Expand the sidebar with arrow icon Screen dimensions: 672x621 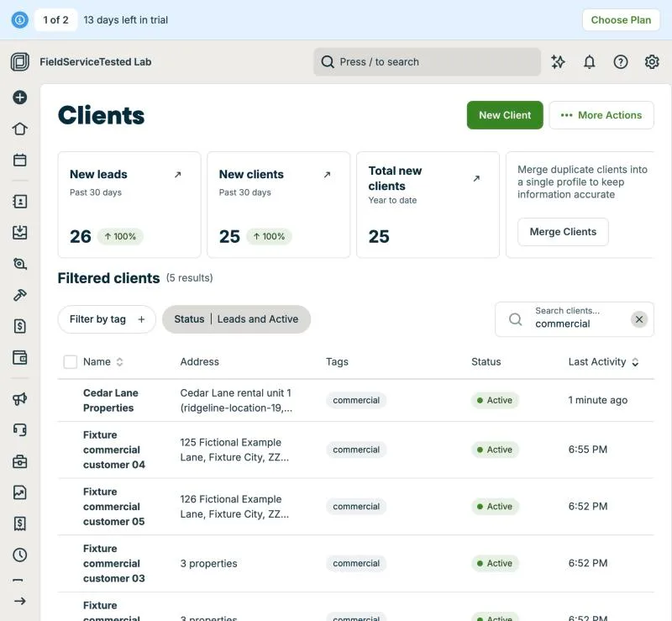[19, 601]
